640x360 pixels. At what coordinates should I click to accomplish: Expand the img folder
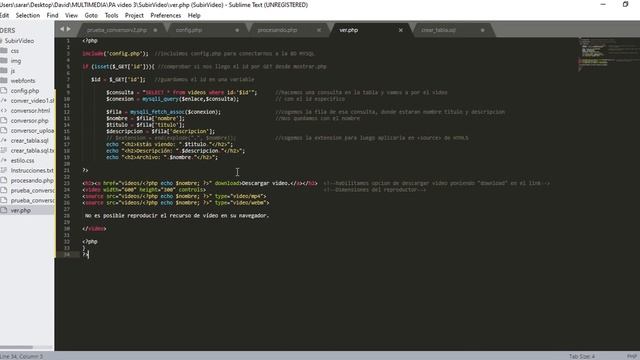4,61
